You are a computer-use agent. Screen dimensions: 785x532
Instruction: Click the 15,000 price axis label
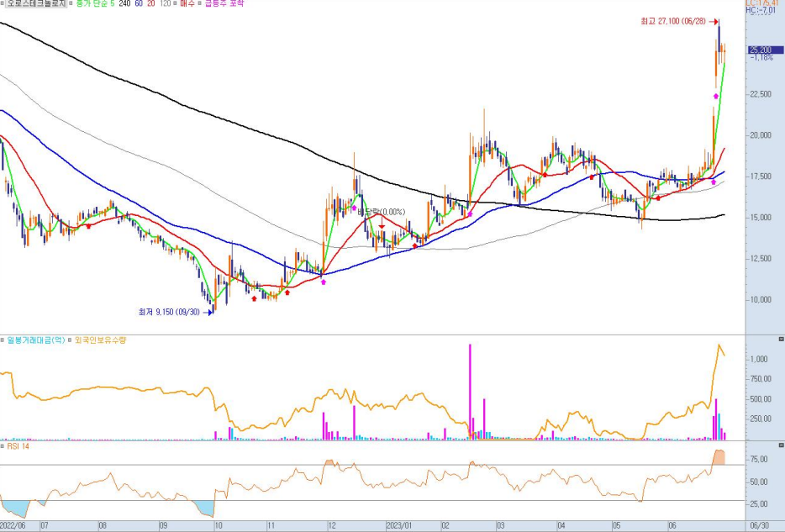point(761,217)
